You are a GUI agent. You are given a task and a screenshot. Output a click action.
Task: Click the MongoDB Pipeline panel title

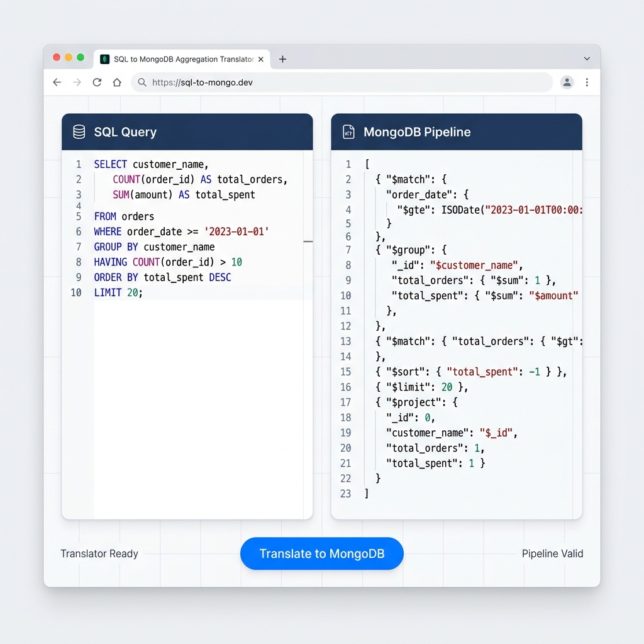coord(417,132)
